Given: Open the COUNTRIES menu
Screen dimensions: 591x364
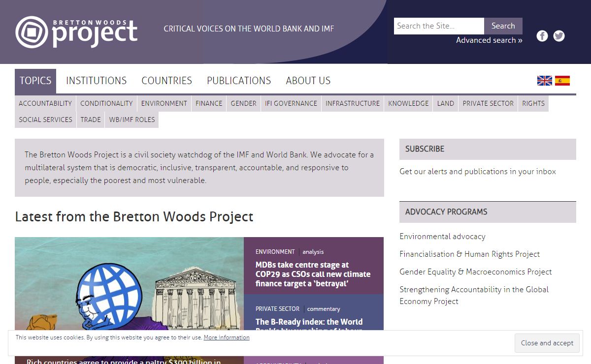Looking at the screenshot, I should tap(167, 81).
